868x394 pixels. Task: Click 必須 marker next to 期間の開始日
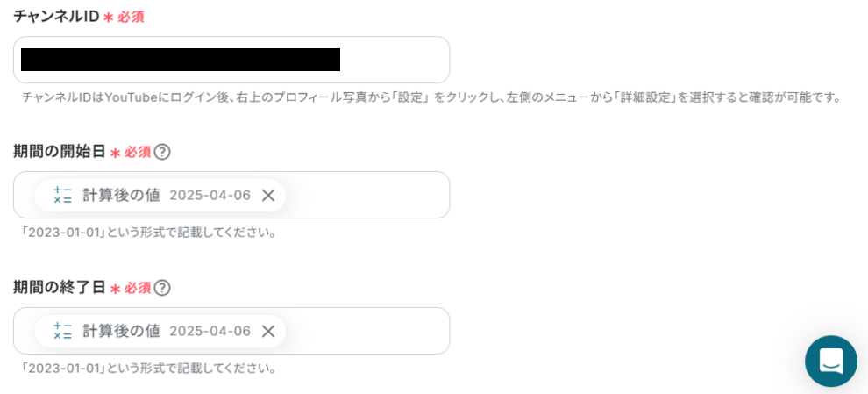point(137,152)
